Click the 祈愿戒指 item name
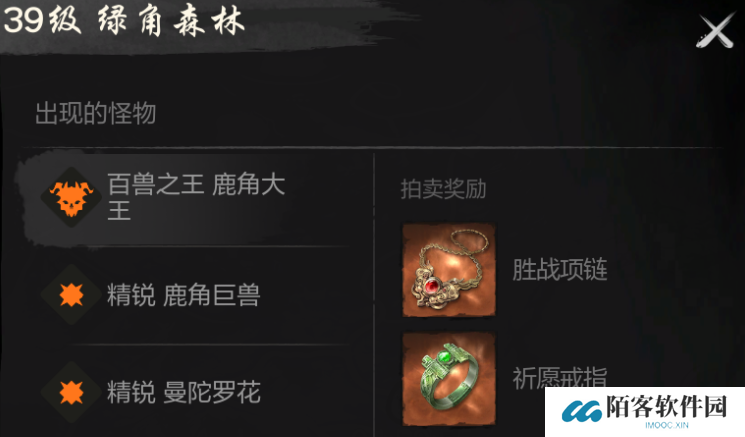Viewport: 745px width, 437px height. tap(560, 378)
